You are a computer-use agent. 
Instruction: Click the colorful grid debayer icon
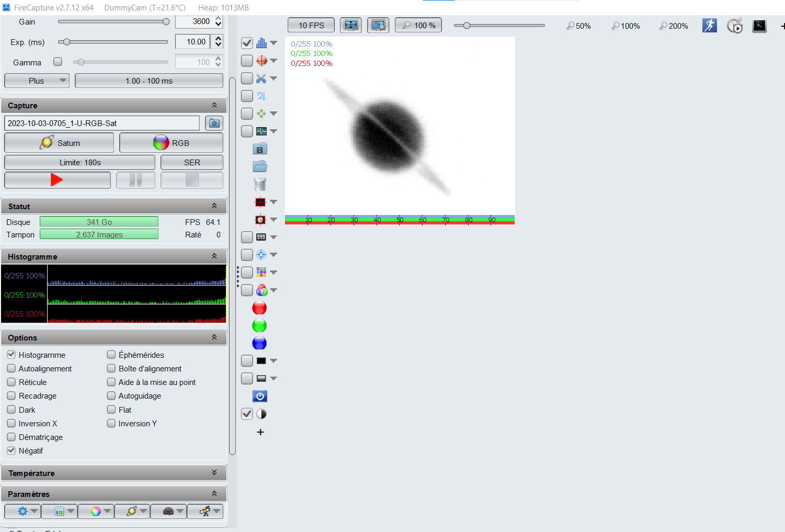pos(261,273)
